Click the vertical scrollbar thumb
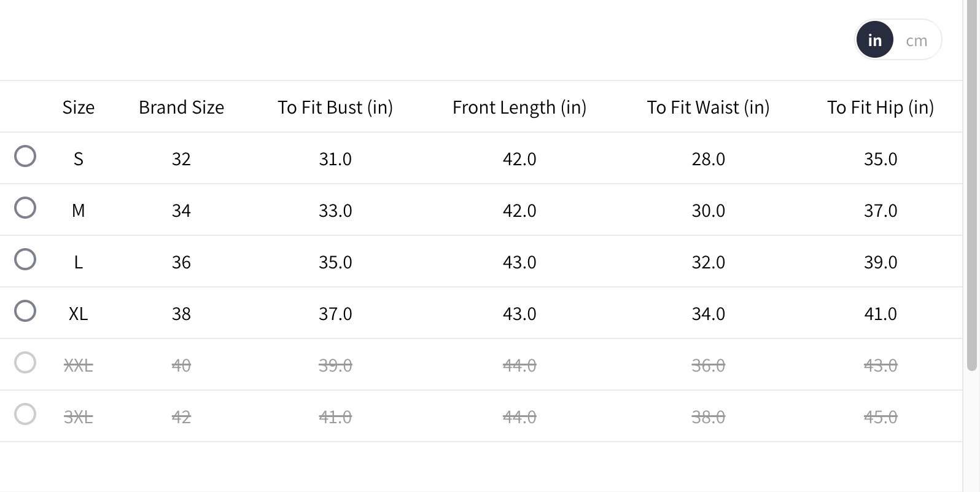The height and width of the screenshot is (492, 980). 971,184
